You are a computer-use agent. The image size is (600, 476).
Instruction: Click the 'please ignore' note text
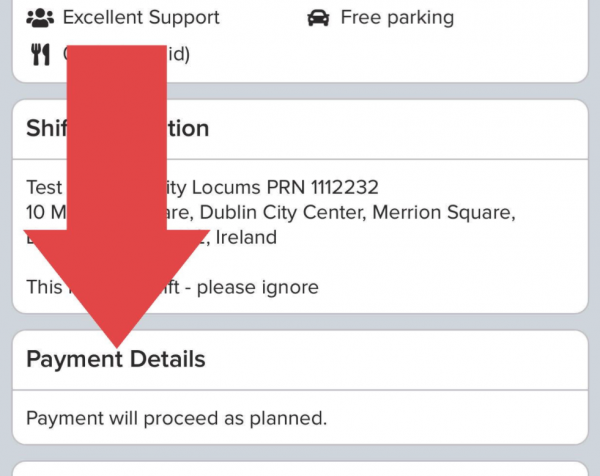(258, 287)
